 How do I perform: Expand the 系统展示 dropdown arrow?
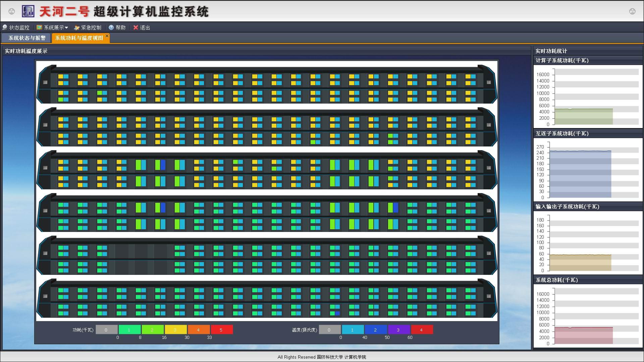coord(66,27)
